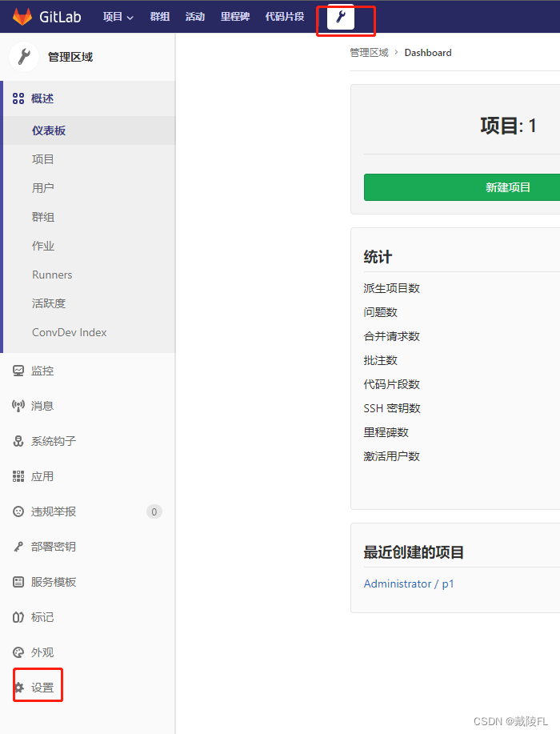Open 部署密钥 sidebar section
This screenshot has width=560, height=734.
coord(54,547)
